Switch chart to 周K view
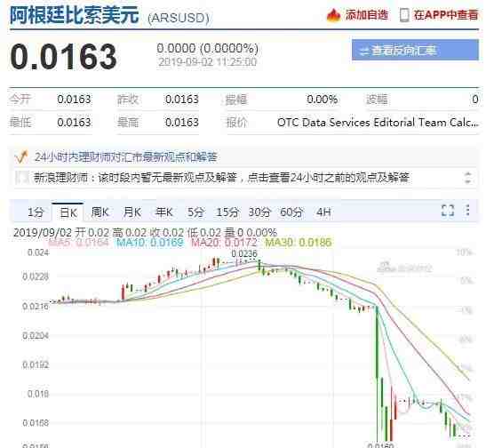 [x=100, y=212]
